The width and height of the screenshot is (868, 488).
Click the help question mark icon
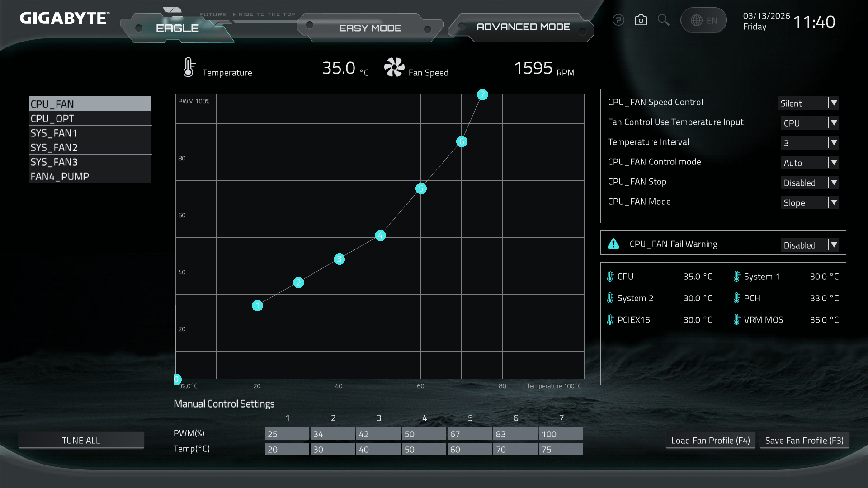[x=618, y=20]
